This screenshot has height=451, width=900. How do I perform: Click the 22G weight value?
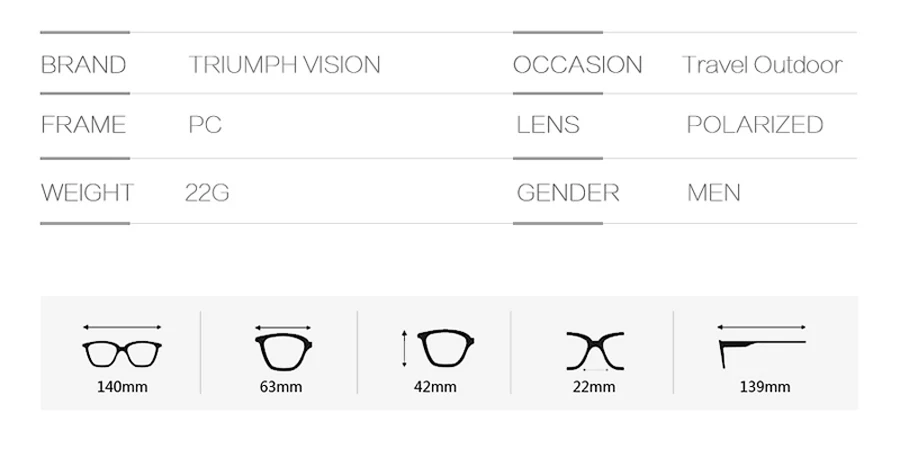pos(207,192)
